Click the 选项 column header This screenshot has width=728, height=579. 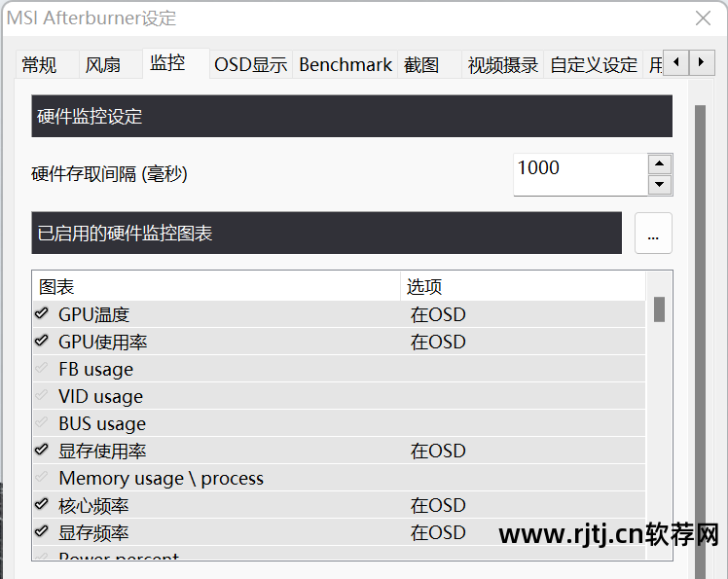click(523, 286)
